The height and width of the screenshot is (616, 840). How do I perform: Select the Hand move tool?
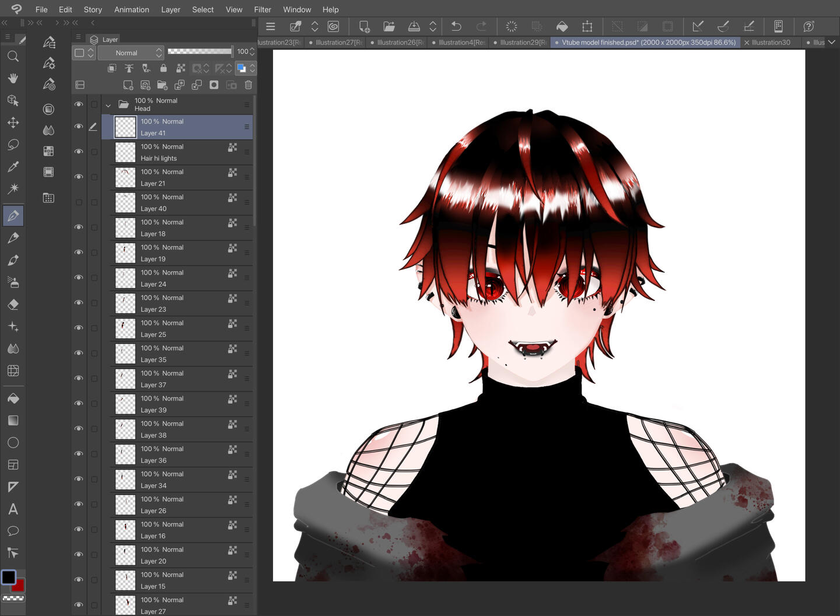pyautogui.click(x=13, y=78)
